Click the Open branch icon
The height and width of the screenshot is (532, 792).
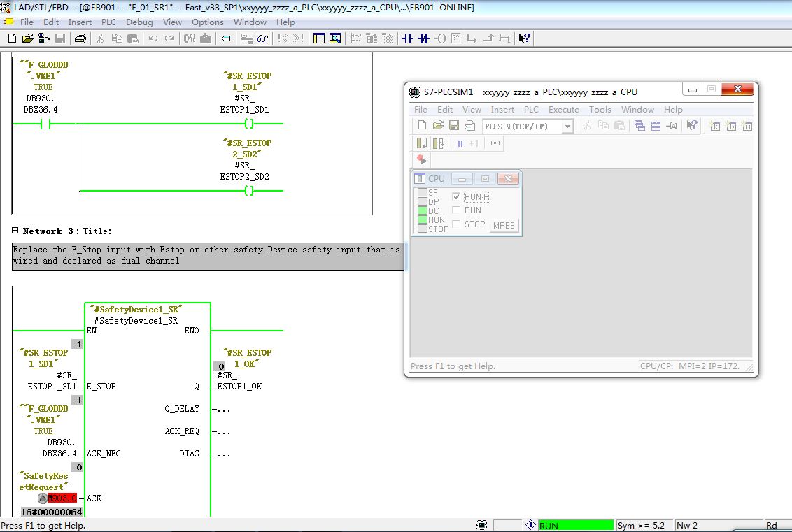coord(472,38)
